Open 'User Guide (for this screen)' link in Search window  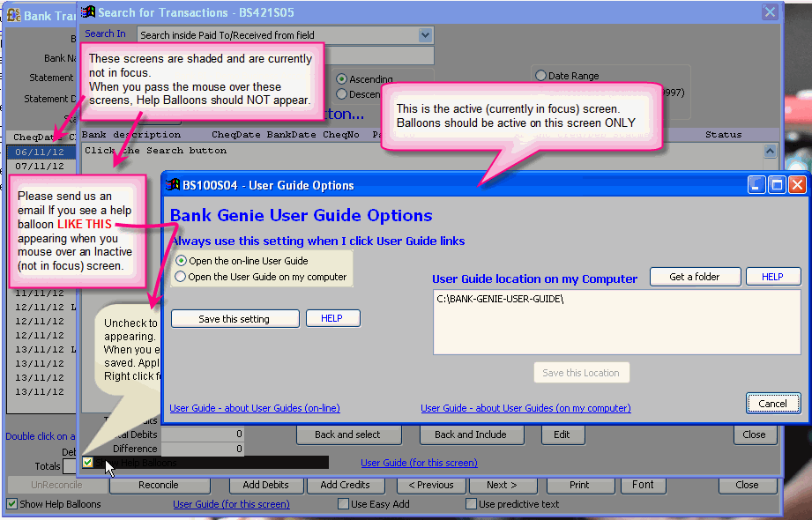(x=419, y=463)
